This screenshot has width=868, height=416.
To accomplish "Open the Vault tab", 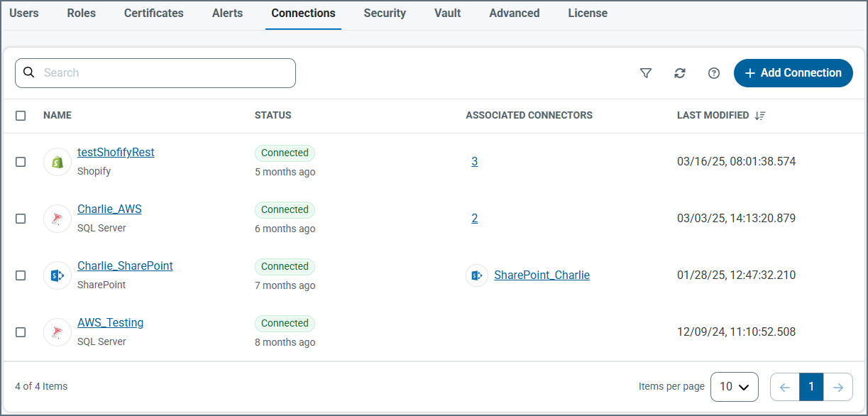I will click(447, 13).
